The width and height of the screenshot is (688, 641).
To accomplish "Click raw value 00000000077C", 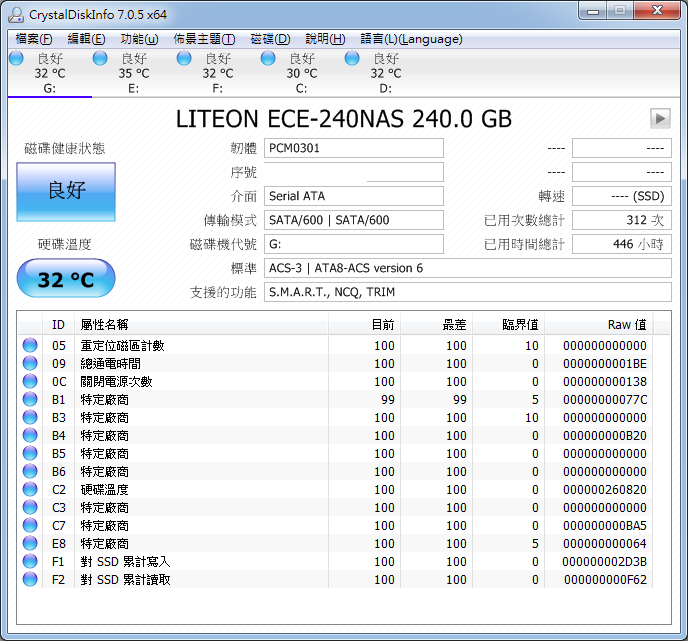I will coord(605,400).
